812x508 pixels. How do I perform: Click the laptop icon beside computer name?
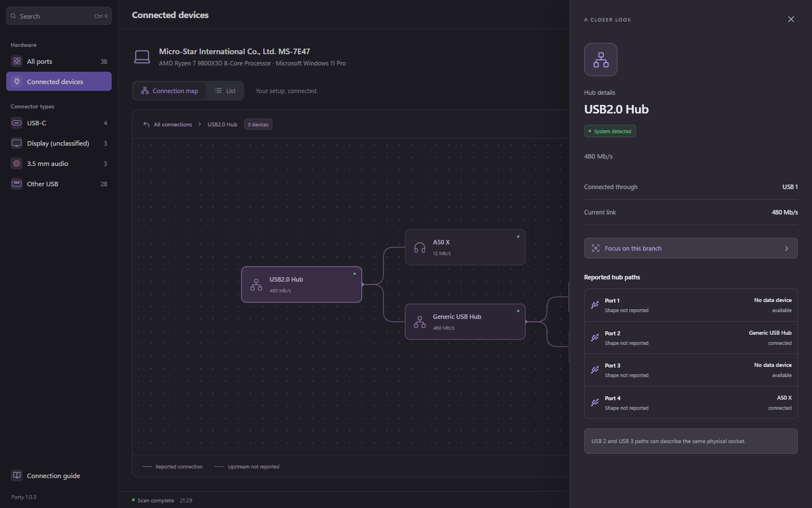pyautogui.click(x=142, y=56)
